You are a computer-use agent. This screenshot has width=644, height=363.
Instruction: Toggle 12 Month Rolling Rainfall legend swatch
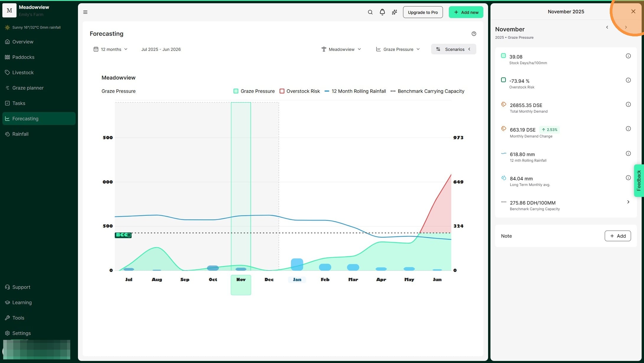click(x=327, y=91)
